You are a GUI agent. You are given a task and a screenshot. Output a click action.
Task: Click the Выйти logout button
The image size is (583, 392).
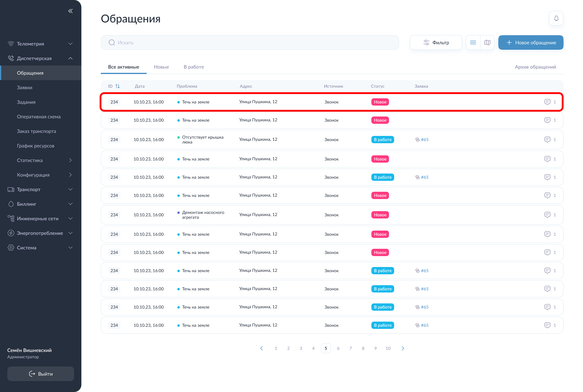pos(41,374)
